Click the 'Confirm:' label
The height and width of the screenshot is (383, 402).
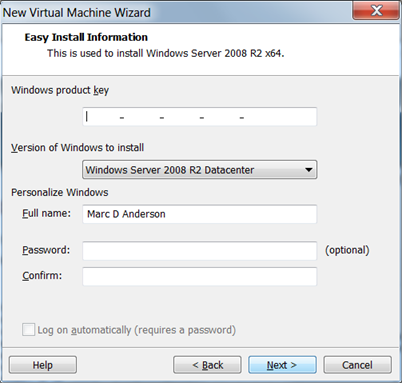(x=42, y=276)
